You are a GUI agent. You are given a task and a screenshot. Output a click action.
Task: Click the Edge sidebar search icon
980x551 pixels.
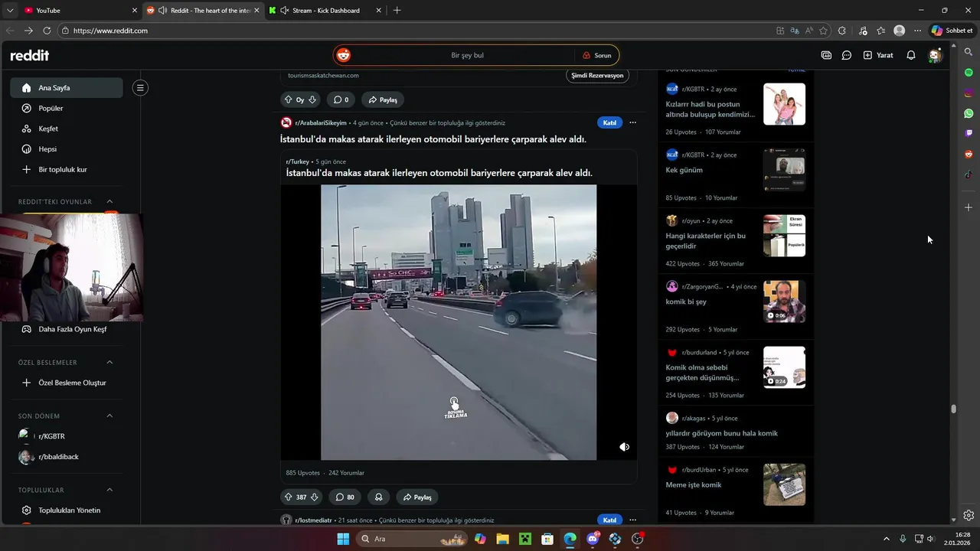point(969,52)
